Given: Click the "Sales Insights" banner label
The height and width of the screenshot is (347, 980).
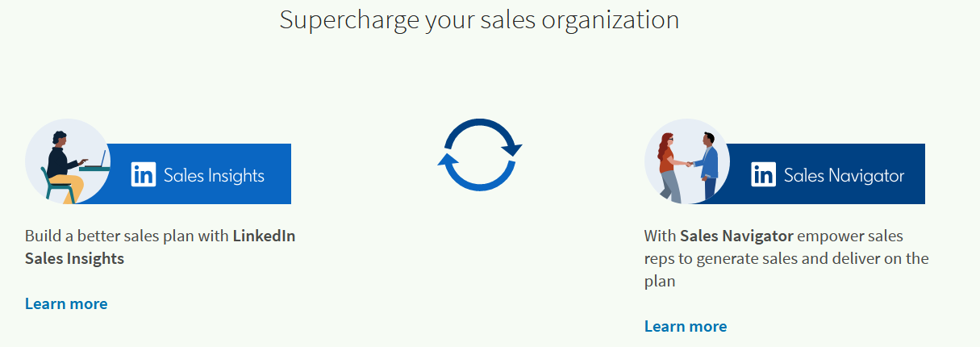Looking at the screenshot, I should 214,175.
